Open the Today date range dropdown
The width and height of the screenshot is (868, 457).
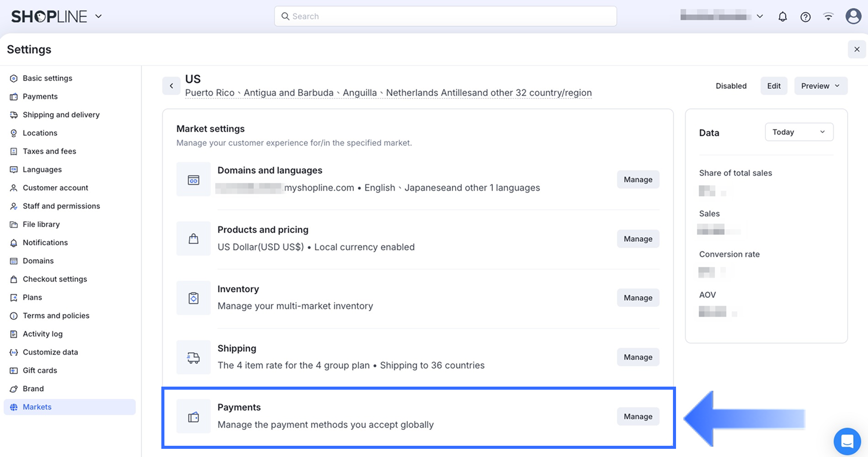[x=799, y=132]
